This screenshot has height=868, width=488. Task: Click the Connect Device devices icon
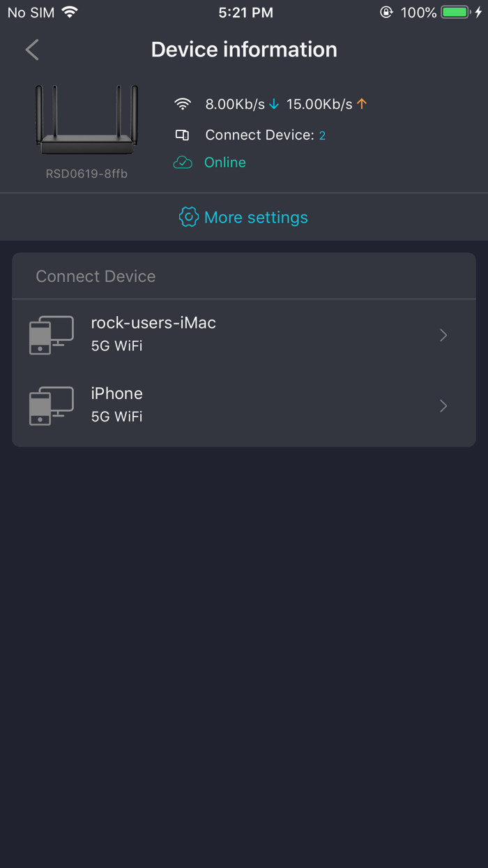tap(183, 134)
